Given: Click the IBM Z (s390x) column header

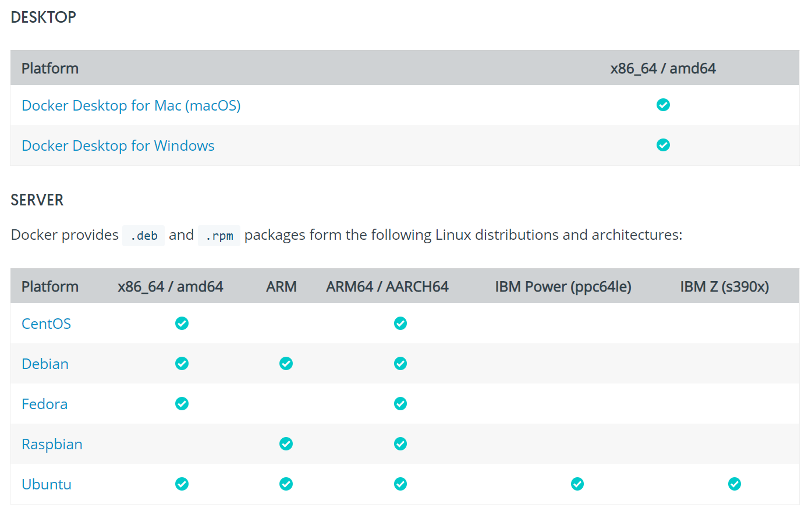Looking at the screenshot, I should point(725,287).
